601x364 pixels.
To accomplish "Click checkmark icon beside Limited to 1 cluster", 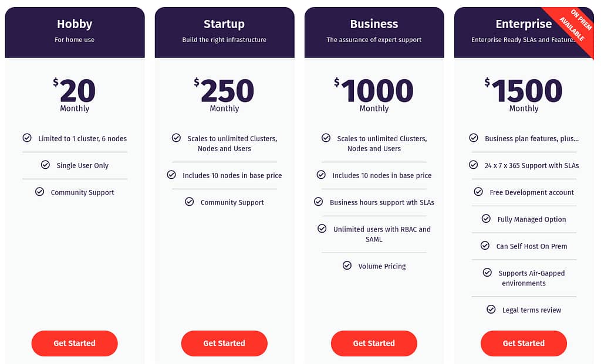I will coord(27,138).
